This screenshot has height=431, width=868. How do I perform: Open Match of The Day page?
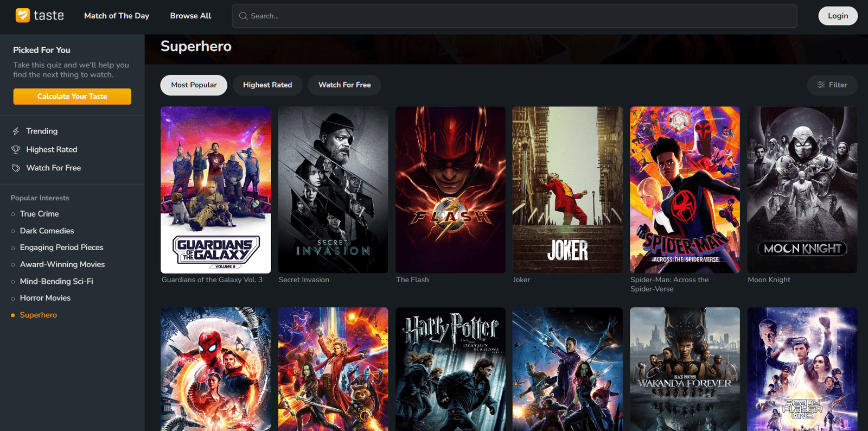point(117,16)
